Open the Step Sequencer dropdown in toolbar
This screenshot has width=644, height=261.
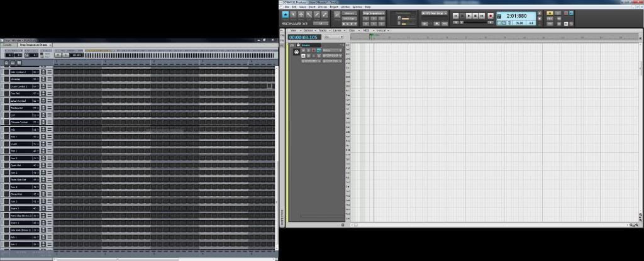click(x=374, y=13)
